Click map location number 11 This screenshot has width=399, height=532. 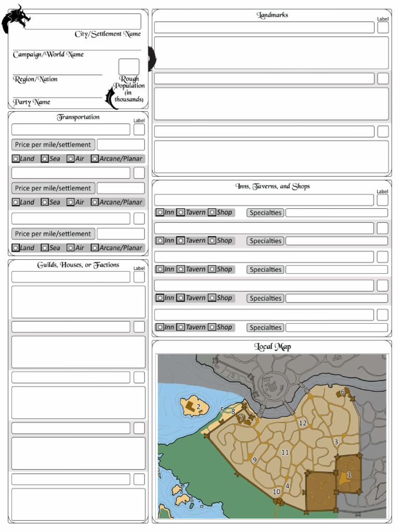click(285, 453)
